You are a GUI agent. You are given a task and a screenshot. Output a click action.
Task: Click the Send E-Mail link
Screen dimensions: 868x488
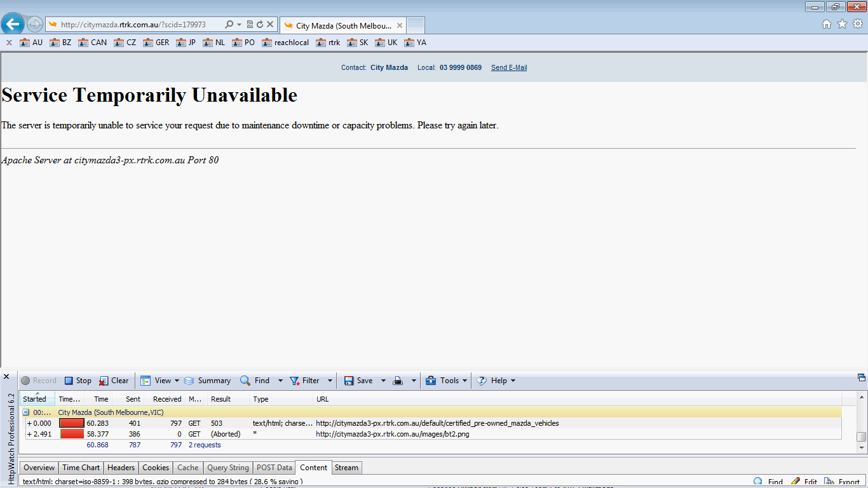[508, 68]
